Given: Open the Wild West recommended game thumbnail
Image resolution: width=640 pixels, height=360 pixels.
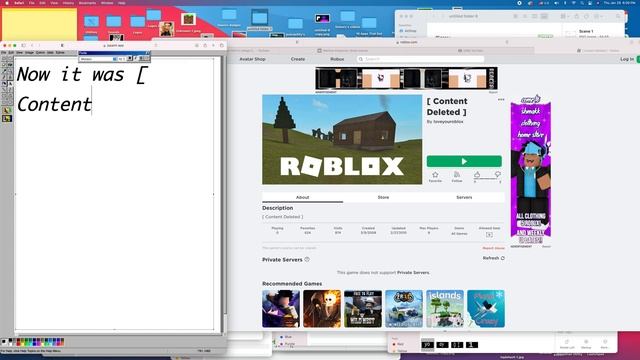Looking at the screenshot, I should (363, 309).
